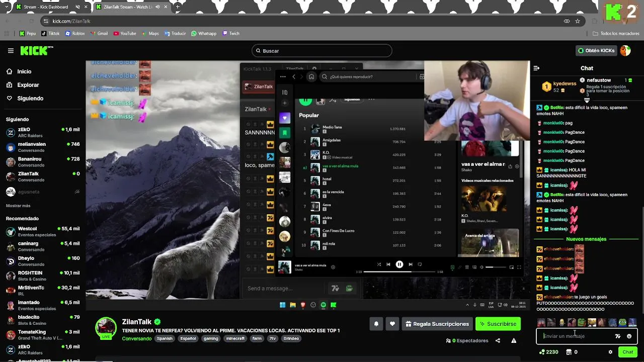Select the Spanish tag

point(165,338)
